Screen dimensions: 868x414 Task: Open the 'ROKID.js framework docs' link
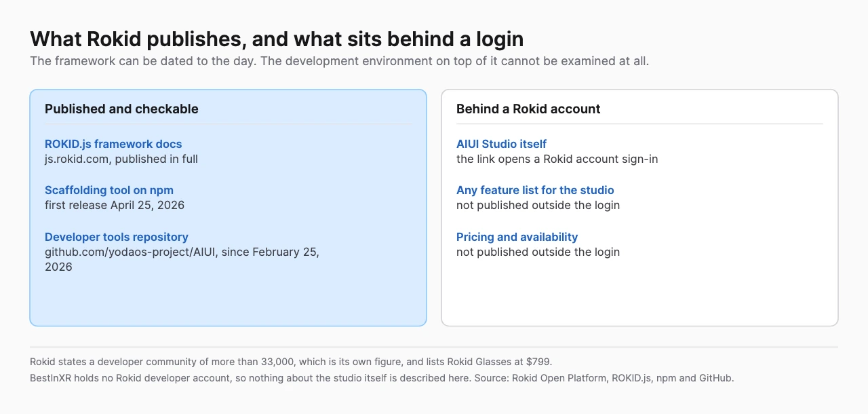coord(113,144)
